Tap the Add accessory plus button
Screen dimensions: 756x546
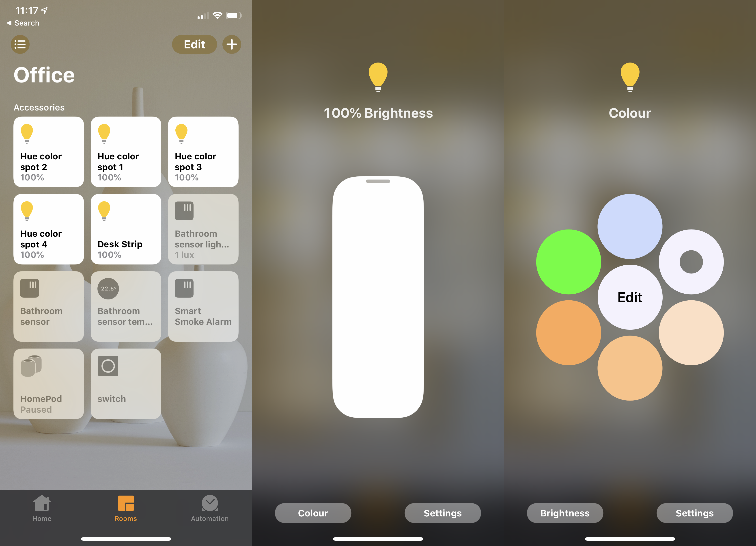[x=233, y=44]
